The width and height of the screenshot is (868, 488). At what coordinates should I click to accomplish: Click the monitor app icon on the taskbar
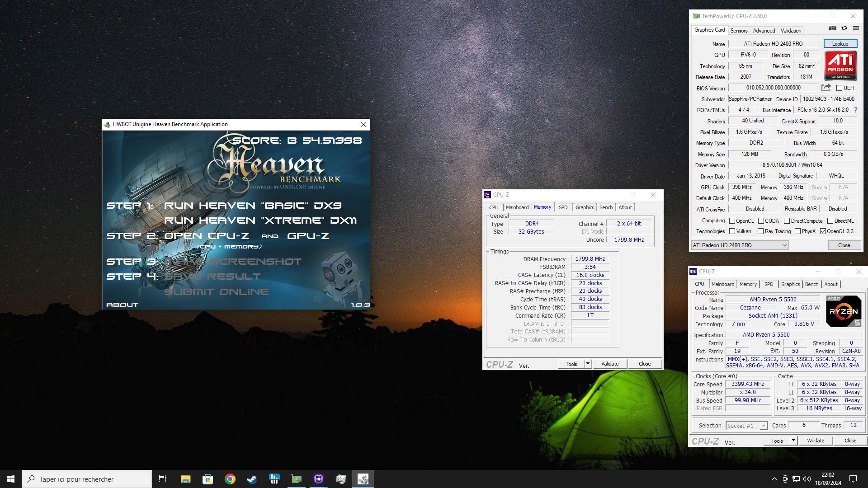tap(340, 479)
